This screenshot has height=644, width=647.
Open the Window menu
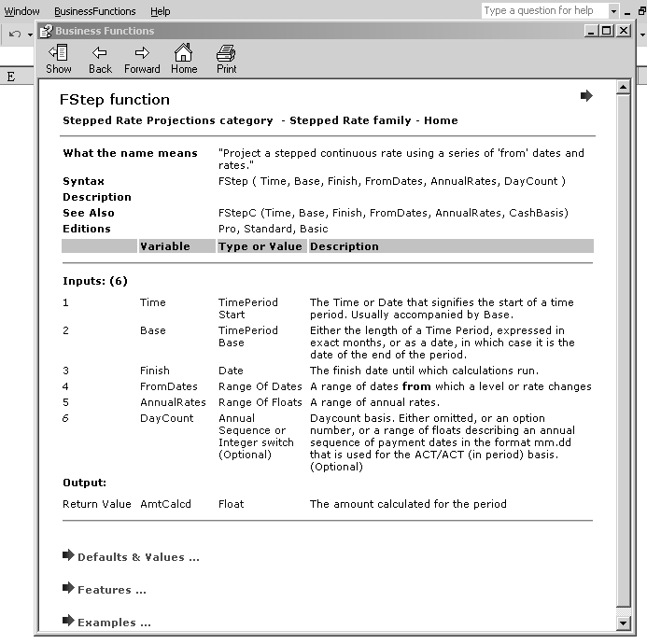pos(22,11)
